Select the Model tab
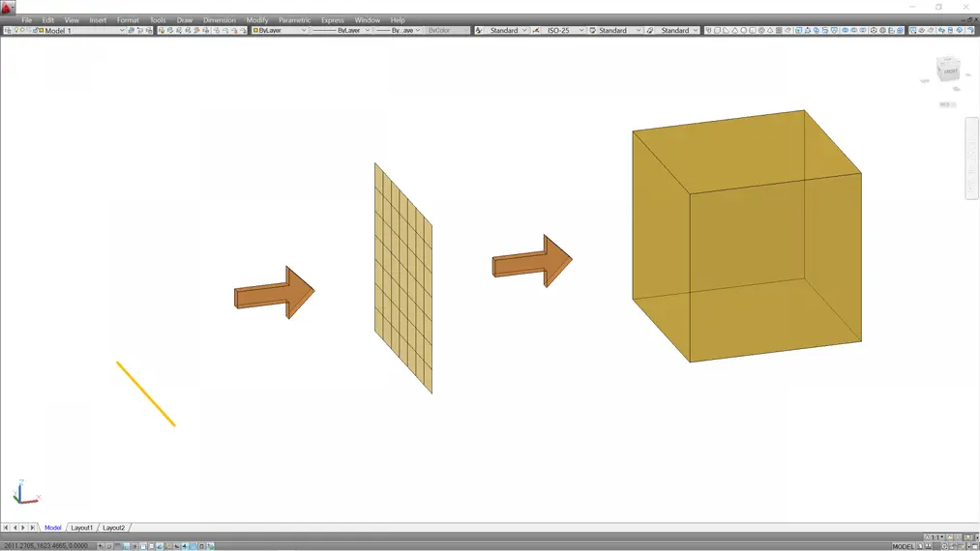This screenshot has height=551, width=980. pyautogui.click(x=52, y=528)
